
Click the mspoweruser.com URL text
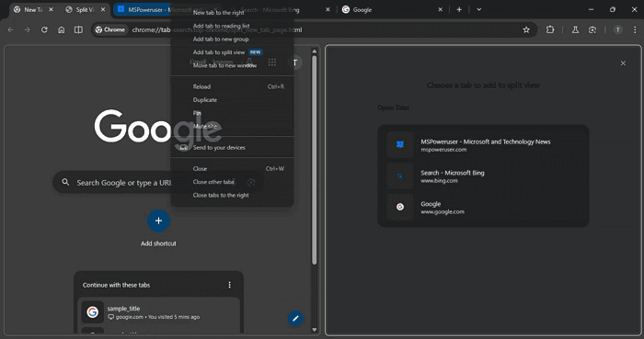[443, 150]
